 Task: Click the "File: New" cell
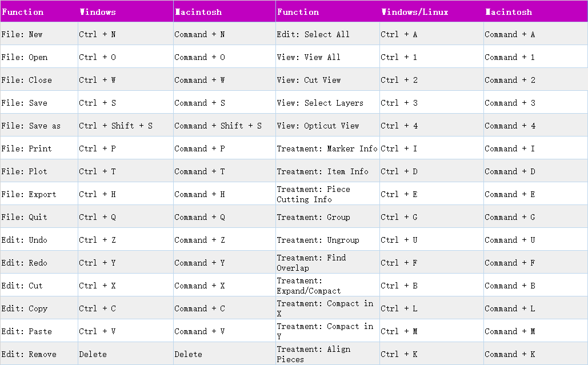coord(22,34)
